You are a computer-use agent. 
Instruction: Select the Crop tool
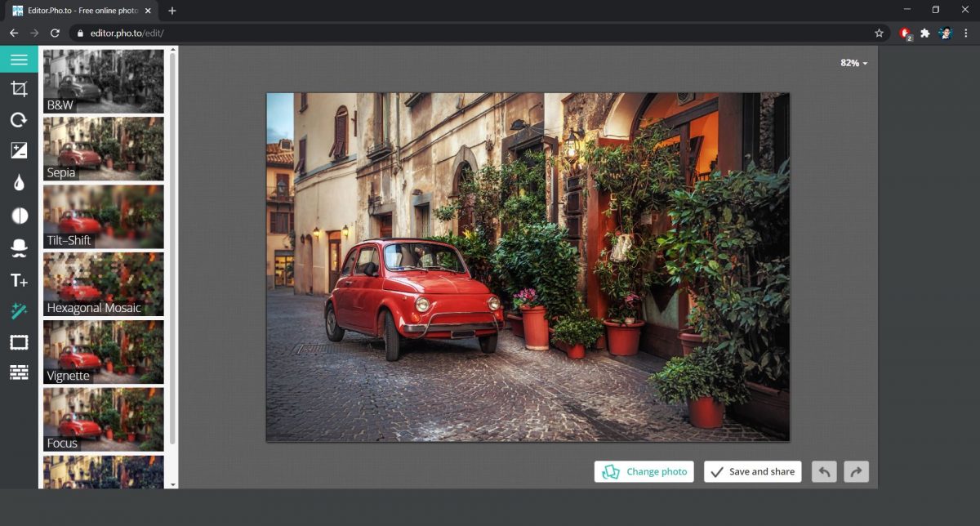[x=19, y=88]
